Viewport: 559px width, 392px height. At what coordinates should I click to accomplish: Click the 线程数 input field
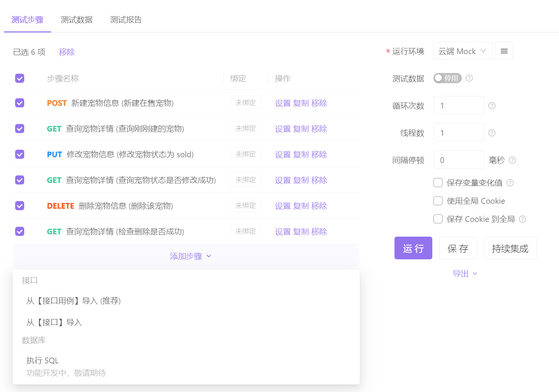click(459, 133)
